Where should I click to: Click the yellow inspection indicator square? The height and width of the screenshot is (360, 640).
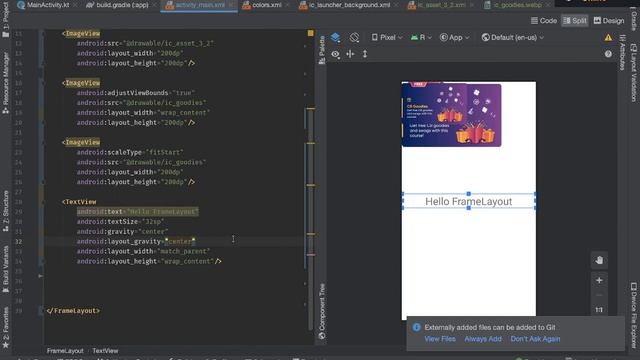coord(311,33)
